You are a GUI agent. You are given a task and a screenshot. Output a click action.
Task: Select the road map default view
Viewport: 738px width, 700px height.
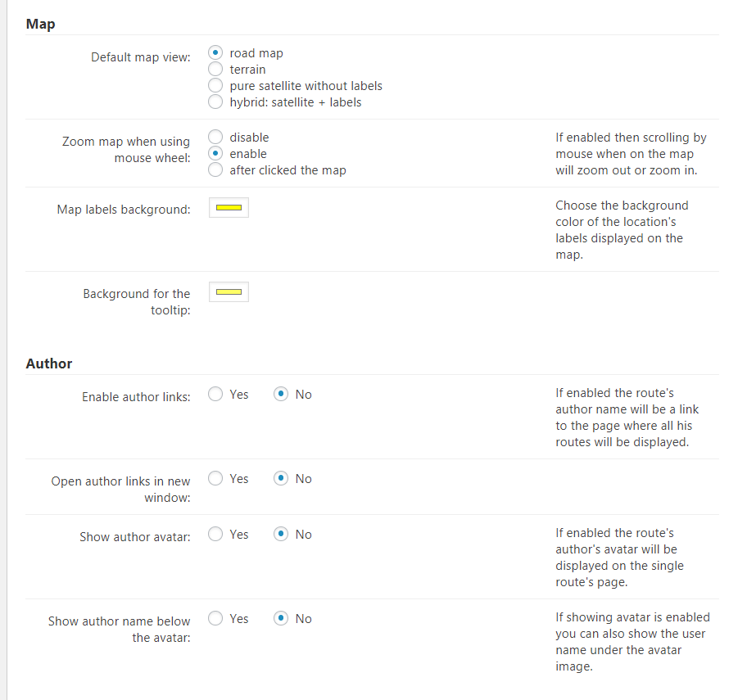point(215,53)
